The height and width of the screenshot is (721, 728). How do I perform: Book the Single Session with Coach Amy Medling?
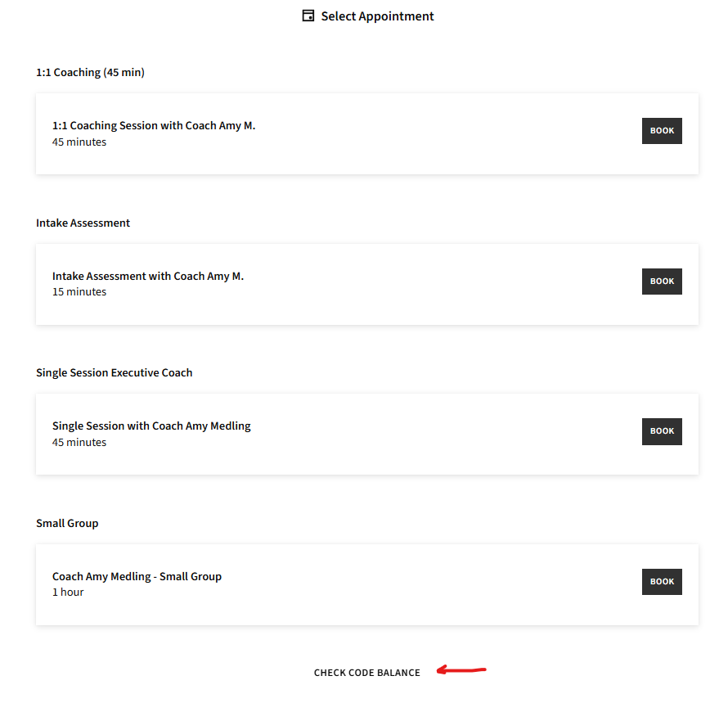[662, 431]
